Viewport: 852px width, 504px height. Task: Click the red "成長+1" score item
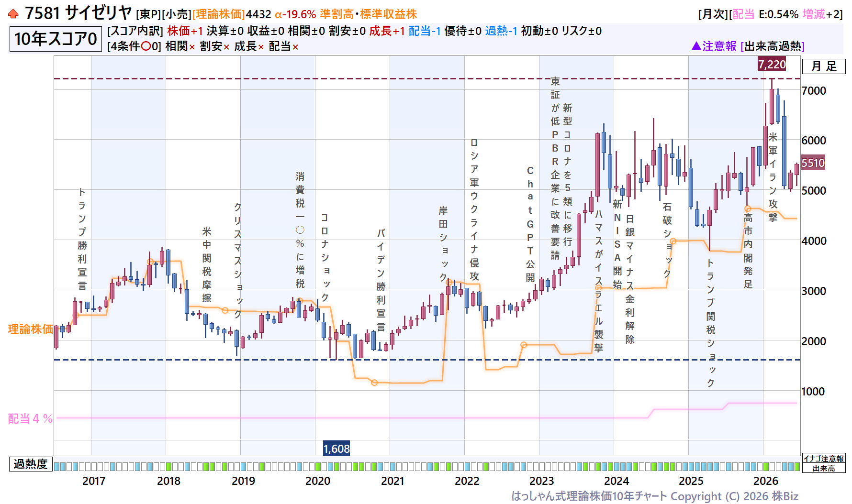tap(387, 31)
